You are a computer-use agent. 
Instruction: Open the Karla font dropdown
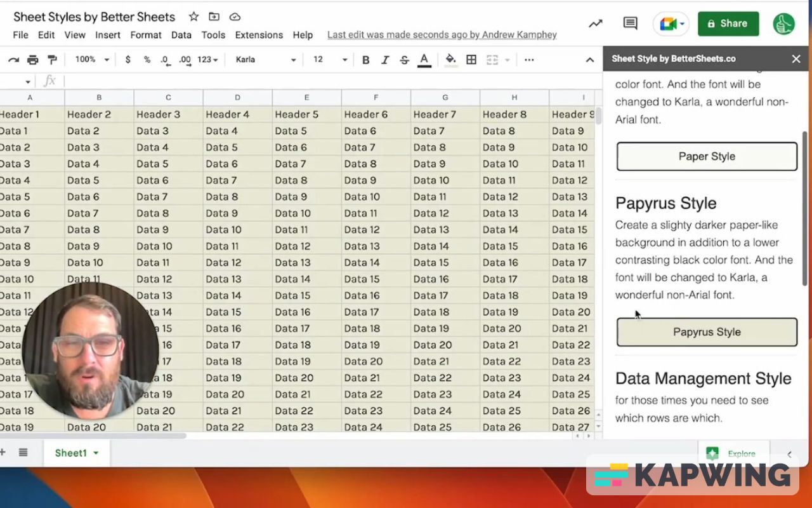coord(265,60)
